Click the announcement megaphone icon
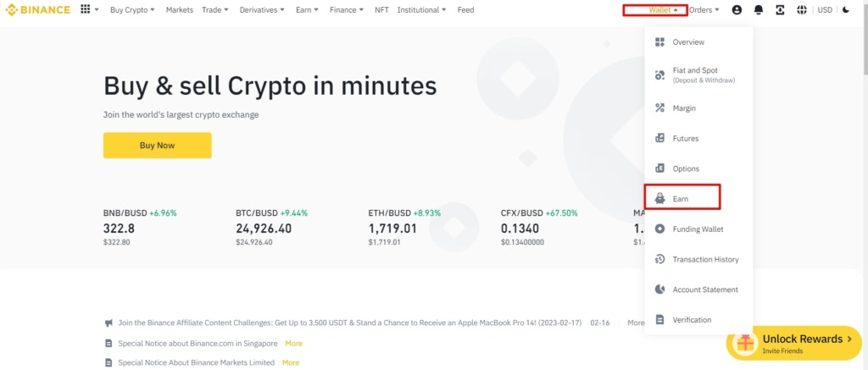This screenshot has width=868, height=370. tap(108, 323)
